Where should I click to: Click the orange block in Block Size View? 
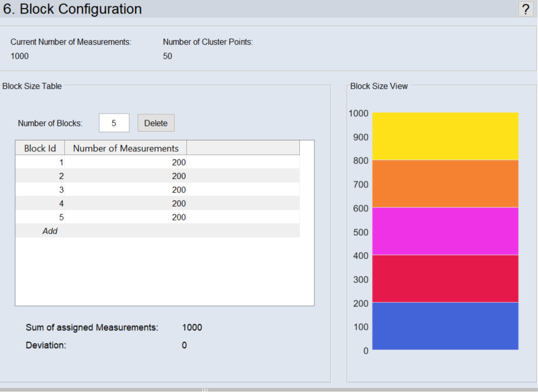445,184
